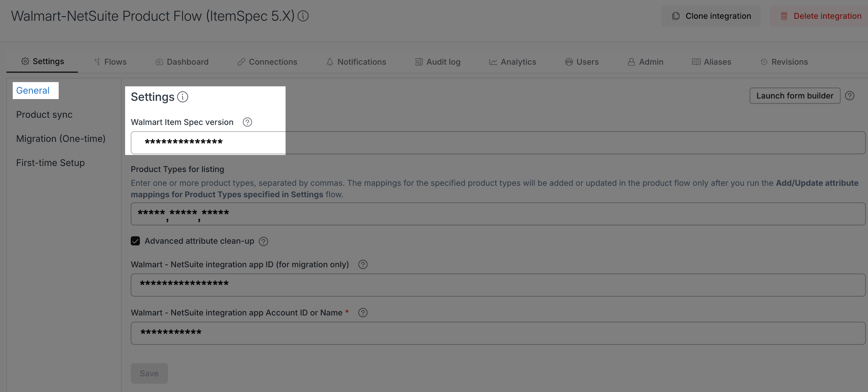Viewport: 868px width, 392px height.
Task: Open the Analytics tab
Action: click(512, 62)
